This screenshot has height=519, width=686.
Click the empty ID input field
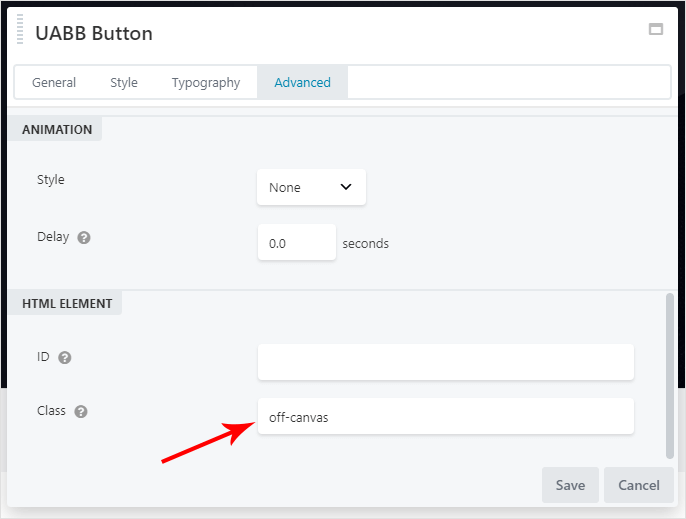coord(445,362)
